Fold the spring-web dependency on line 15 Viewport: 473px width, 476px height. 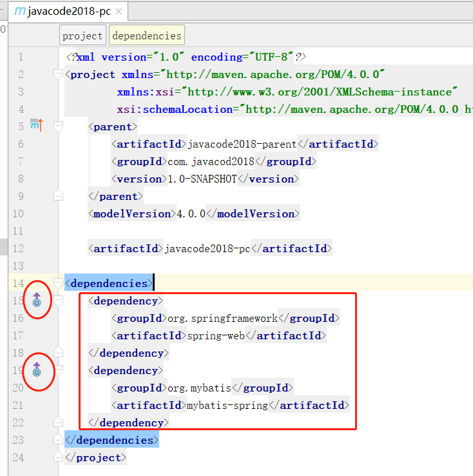point(59,301)
